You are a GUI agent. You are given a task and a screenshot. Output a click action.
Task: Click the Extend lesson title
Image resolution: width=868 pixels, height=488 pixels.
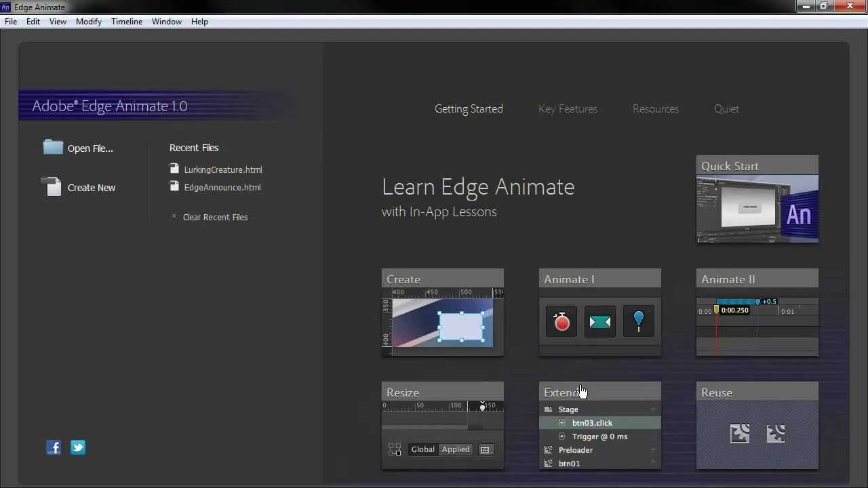(x=561, y=392)
